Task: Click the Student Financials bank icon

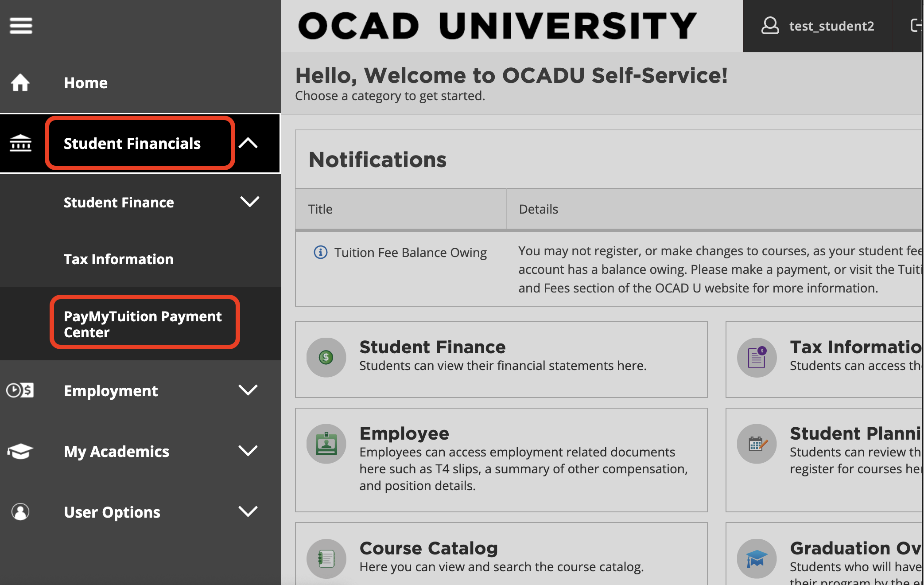Action: click(20, 143)
